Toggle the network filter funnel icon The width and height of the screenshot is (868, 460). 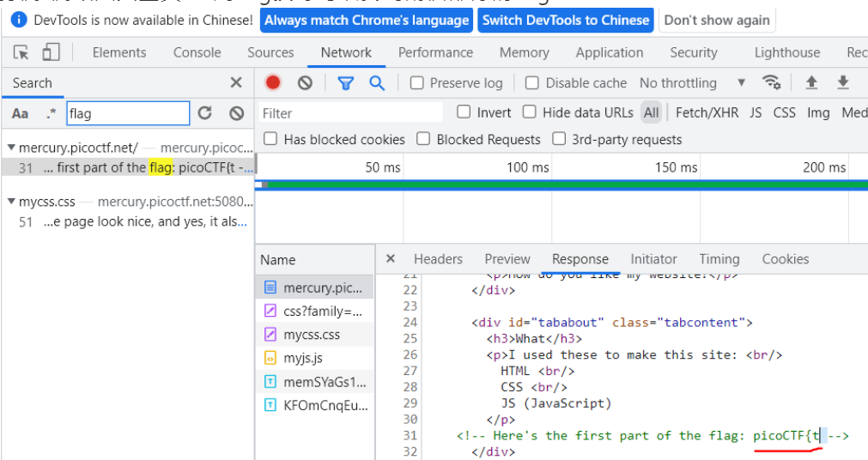pyautogui.click(x=346, y=83)
